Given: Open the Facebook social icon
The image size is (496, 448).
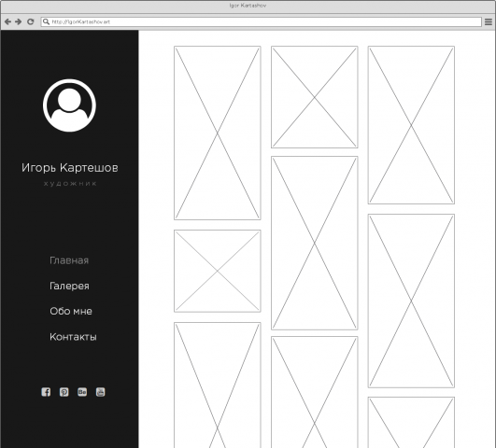Looking at the screenshot, I should coord(46,392).
